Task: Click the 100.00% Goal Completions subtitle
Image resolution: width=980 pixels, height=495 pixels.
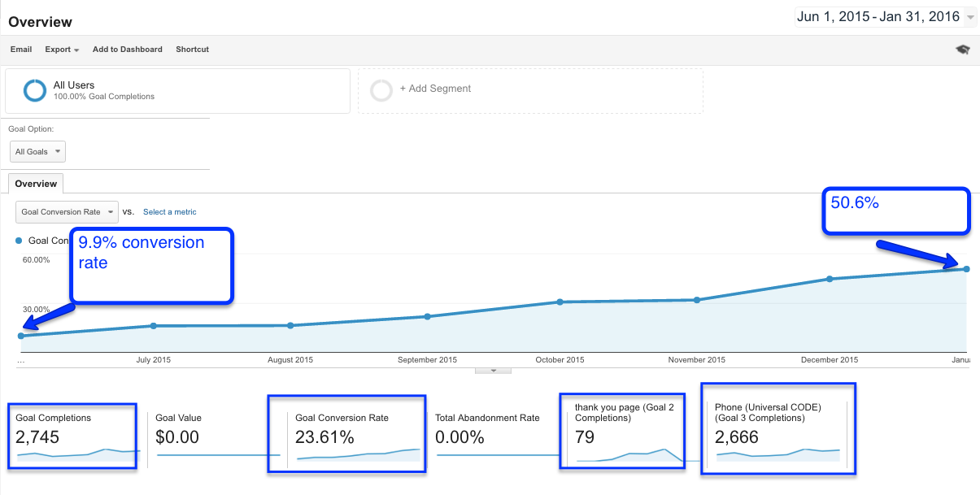Action: pos(104,97)
